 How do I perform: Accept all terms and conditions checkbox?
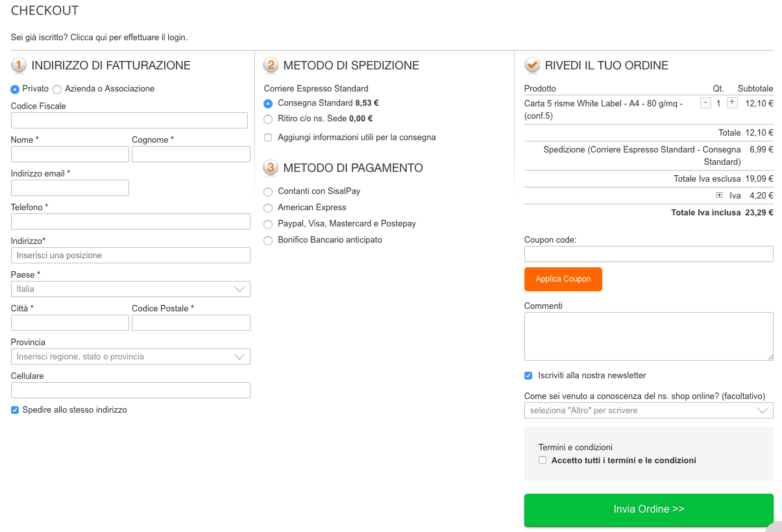543,460
